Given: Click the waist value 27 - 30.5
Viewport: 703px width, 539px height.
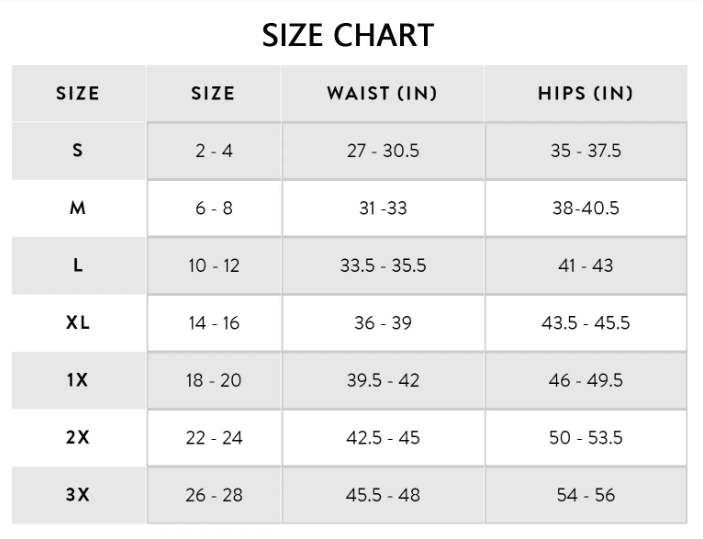Looking at the screenshot, I should (382, 151).
